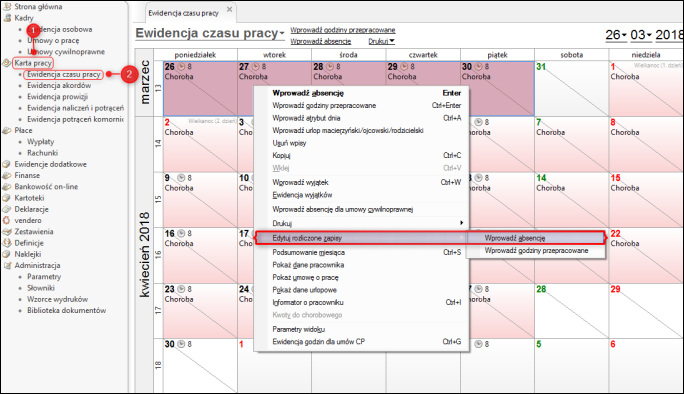Click the Bankowość on-line icon
The height and width of the screenshot is (394, 684).
point(7,187)
